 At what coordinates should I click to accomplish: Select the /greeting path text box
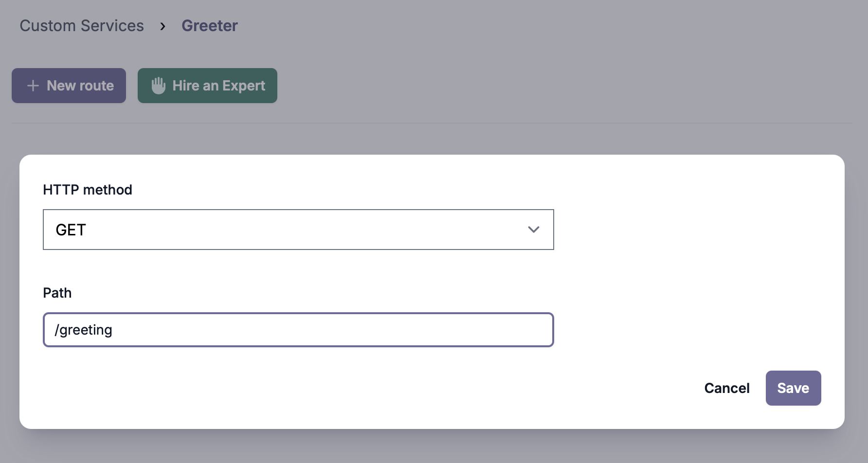(298, 330)
